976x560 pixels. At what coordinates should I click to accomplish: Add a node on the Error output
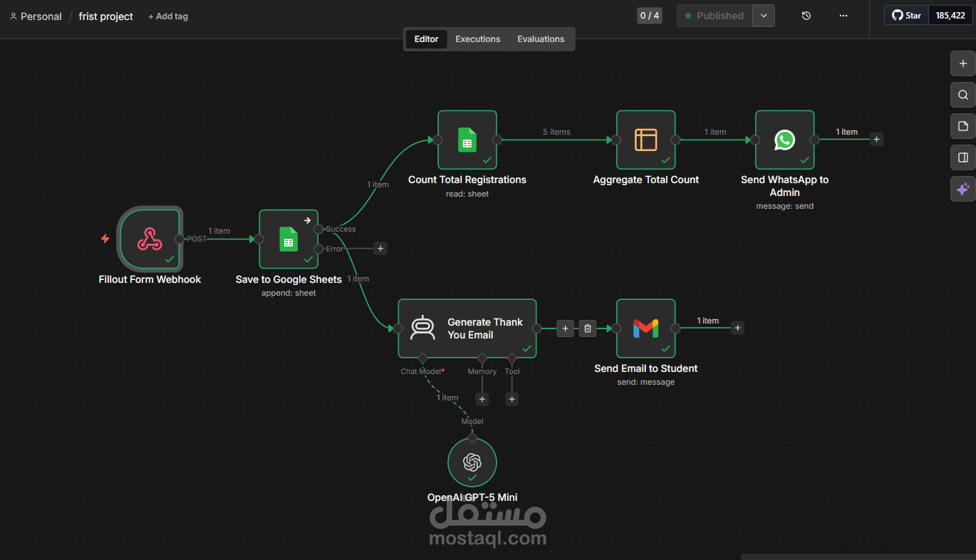[380, 249]
